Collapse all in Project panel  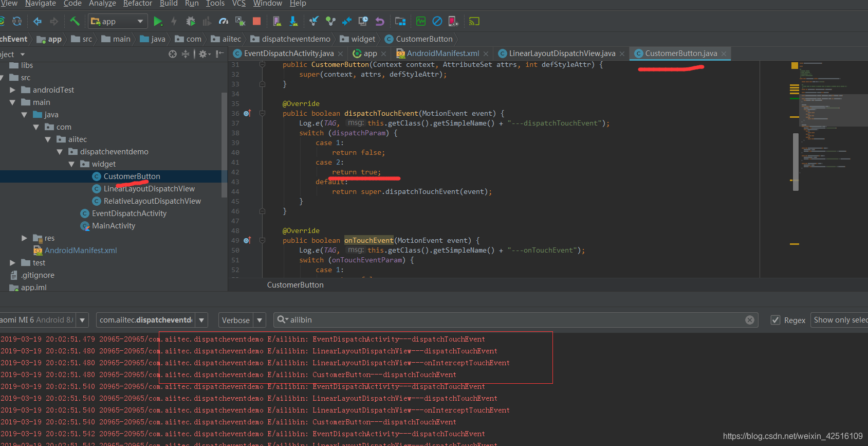pos(186,54)
